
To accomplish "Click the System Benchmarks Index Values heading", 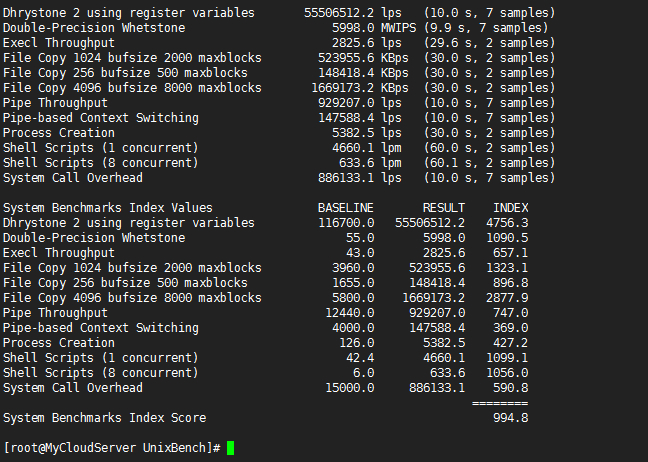I will coord(107,208).
